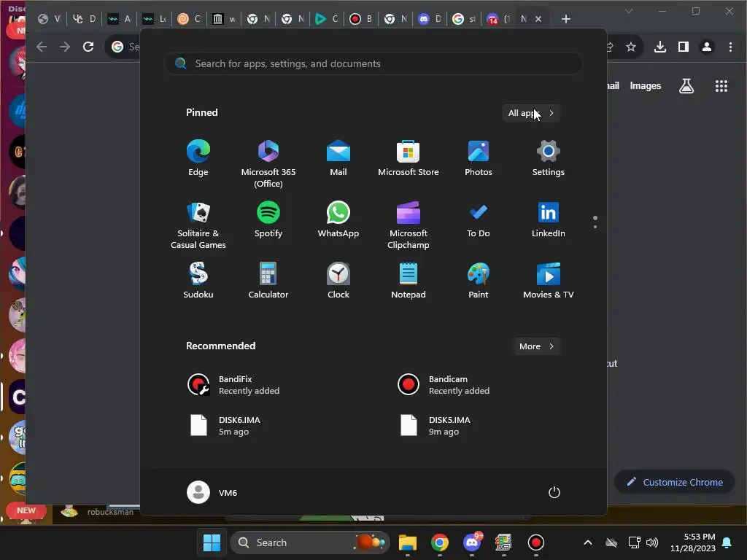Screen dimensions: 747x560
Task: Go to the next page of pinned apps
Action: [x=595, y=227]
